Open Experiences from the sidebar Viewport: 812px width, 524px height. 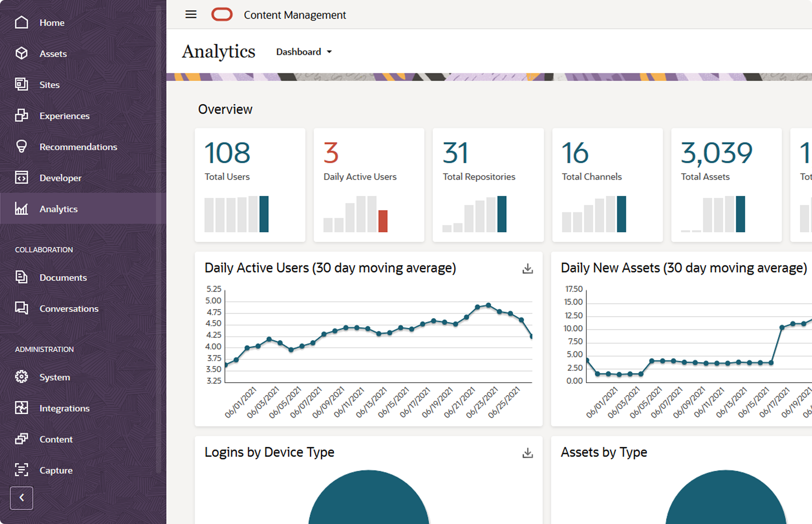coord(64,116)
